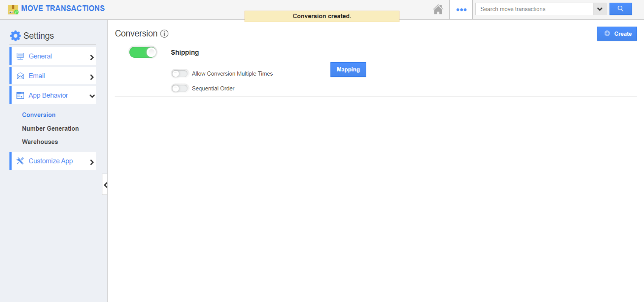644x302 pixels.
Task: Open the search options dropdown arrow
Action: click(600, 9)
